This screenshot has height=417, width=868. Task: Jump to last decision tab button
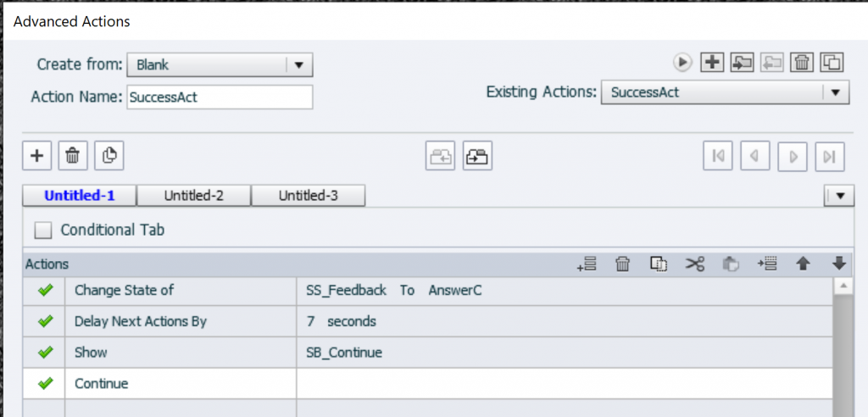click(830, 156)
